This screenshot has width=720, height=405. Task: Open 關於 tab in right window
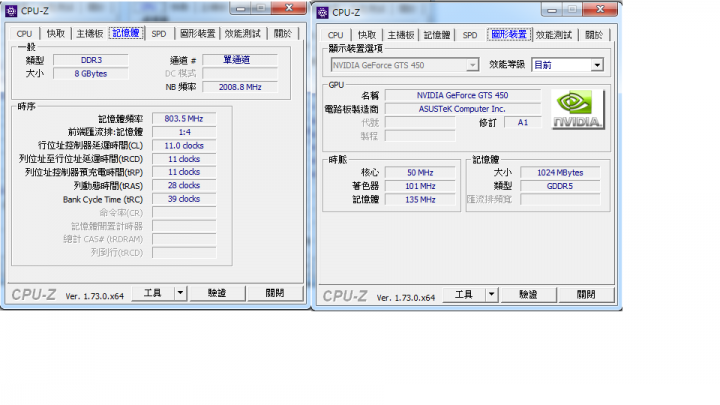pyautogui.click(x=594, y=35)
